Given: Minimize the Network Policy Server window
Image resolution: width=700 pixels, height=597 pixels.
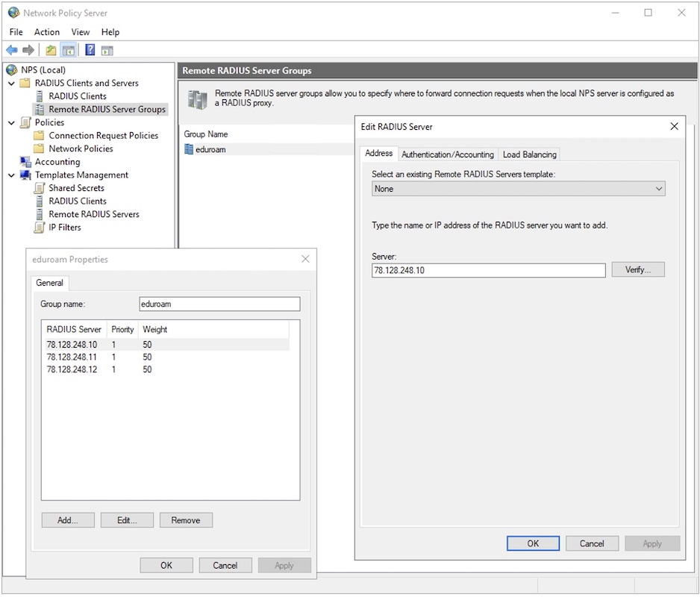Looking at the screenshot, I should click(615, 13).
